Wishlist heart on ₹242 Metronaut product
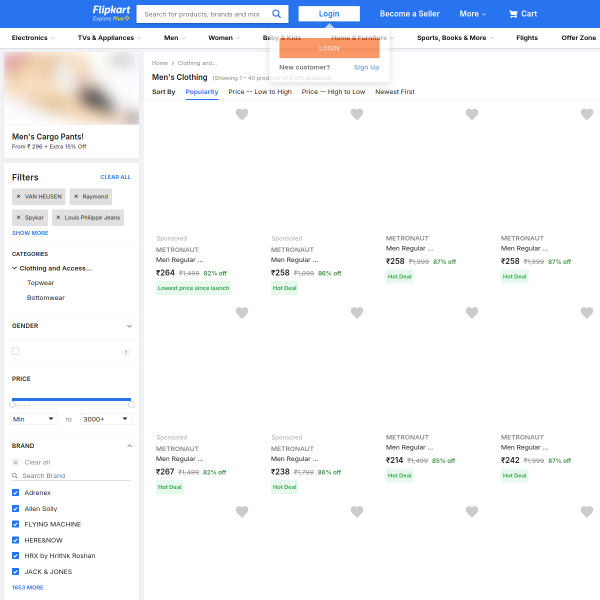 [x=587, y=313]
